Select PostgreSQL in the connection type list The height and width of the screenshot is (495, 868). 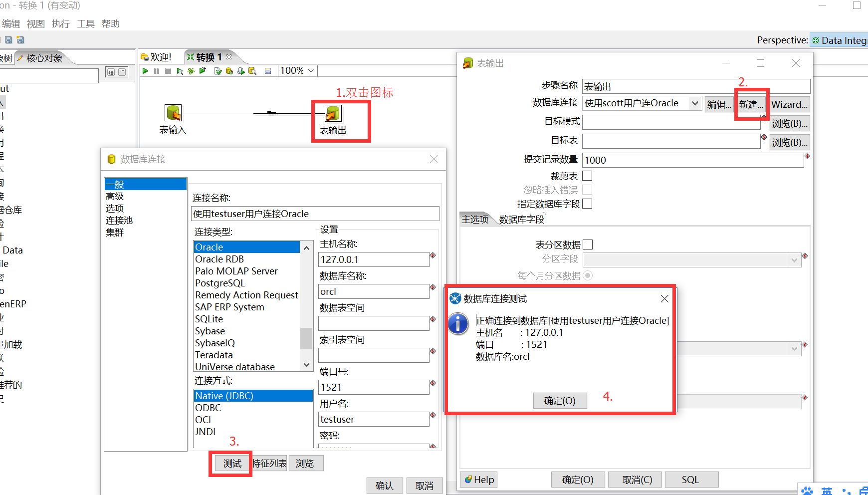click(x=220, y=283)
